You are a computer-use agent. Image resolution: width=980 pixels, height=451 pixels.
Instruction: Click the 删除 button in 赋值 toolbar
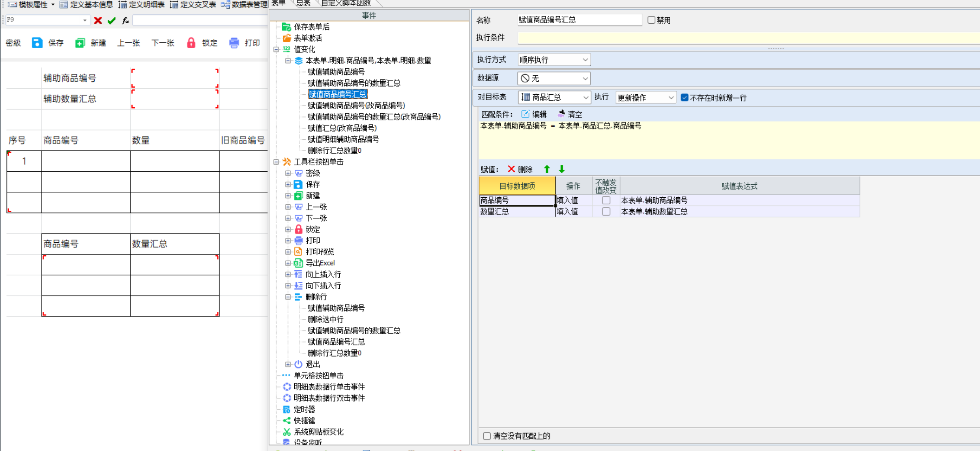[x=520, y=169]
